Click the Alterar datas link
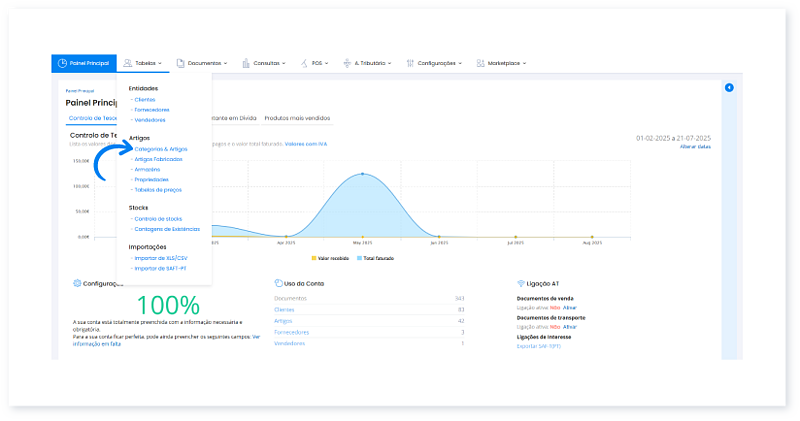The height and width of the screenshot is (421, 800). click(x=695, y=147)
